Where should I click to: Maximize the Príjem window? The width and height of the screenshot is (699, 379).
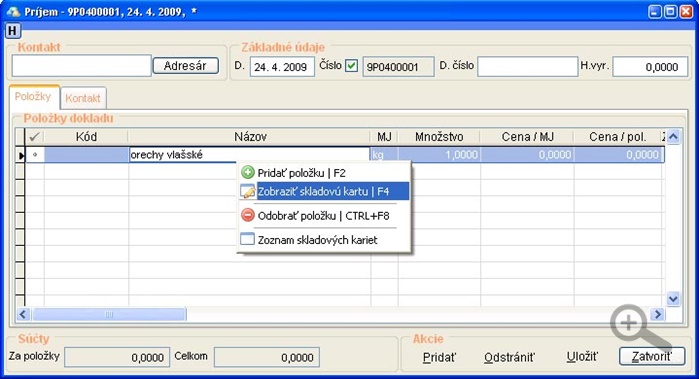[670, 12]
